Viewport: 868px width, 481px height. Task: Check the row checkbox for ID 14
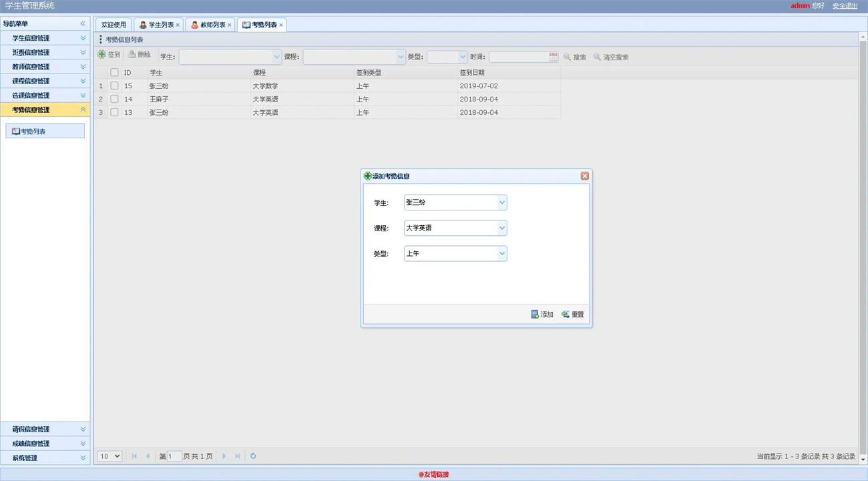(x=114, y=99)
